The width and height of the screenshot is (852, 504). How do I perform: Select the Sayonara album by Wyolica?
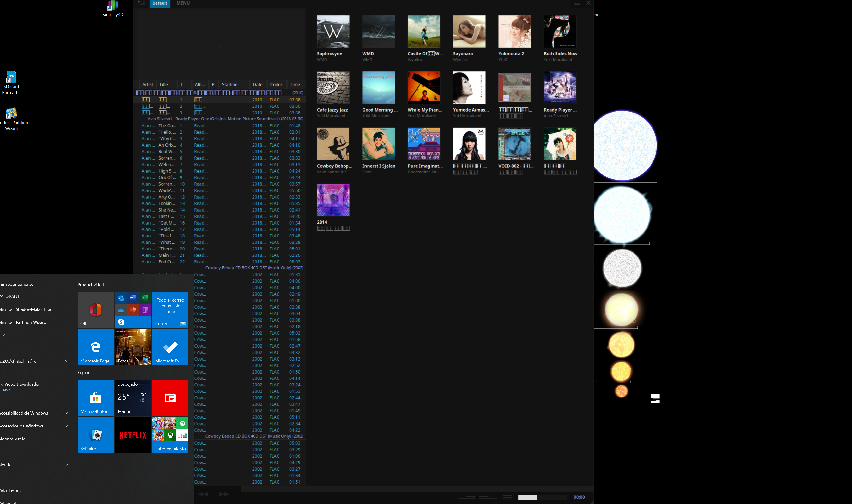tap(469, 31)
